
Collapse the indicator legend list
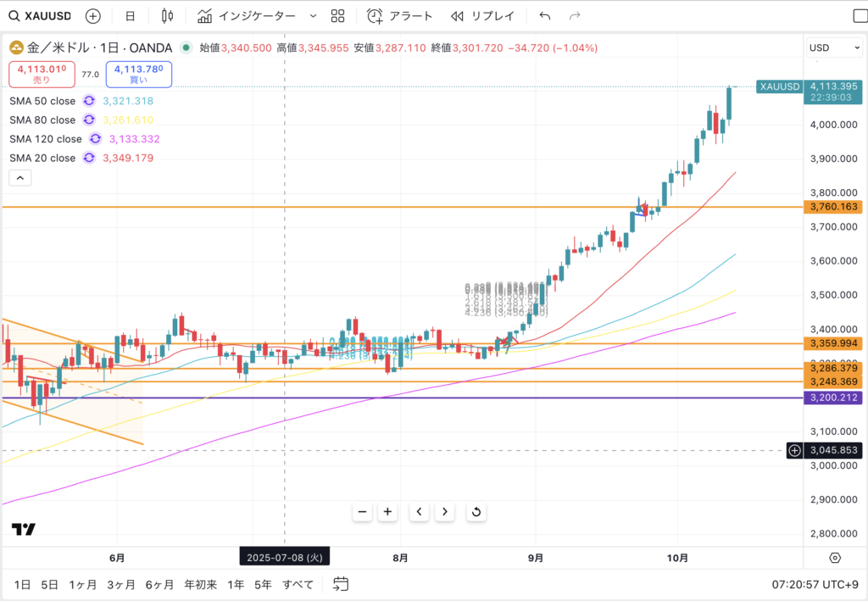coord(20,178)
